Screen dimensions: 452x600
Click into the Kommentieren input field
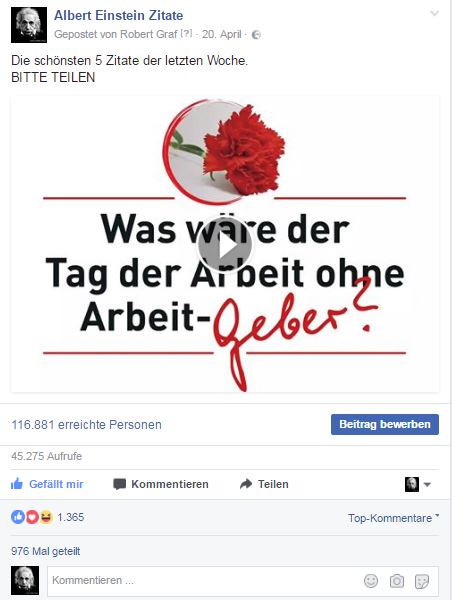[x=205, y=580]
